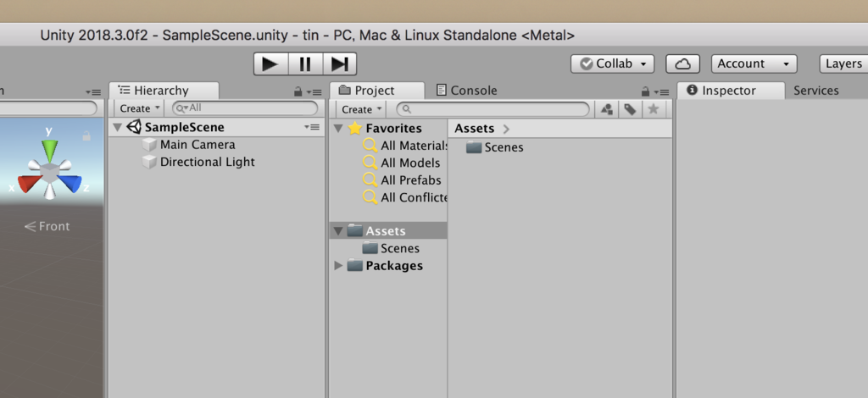Screen dimensions: 868x398
Task: Toggle the Project panel lock icon
Action: pyautogui.click(x=645, y=91)
